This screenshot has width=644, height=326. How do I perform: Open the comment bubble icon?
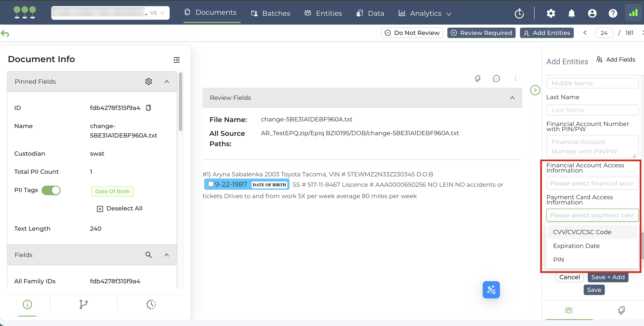pos(496,78)
